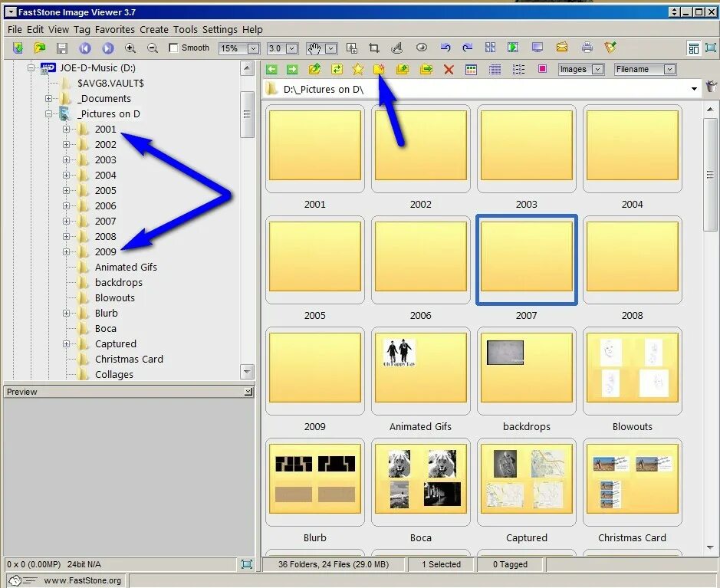Click the Acquire images from scanner icon
Image resolution: width=720 pixels, height=588 pixels.
click(x=18, y=48)
